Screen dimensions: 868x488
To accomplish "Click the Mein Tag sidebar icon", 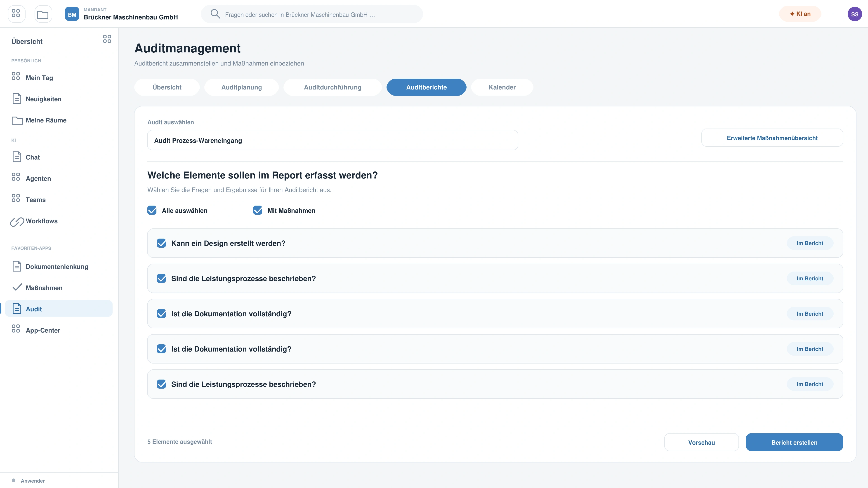I will [x=16, y=76].
